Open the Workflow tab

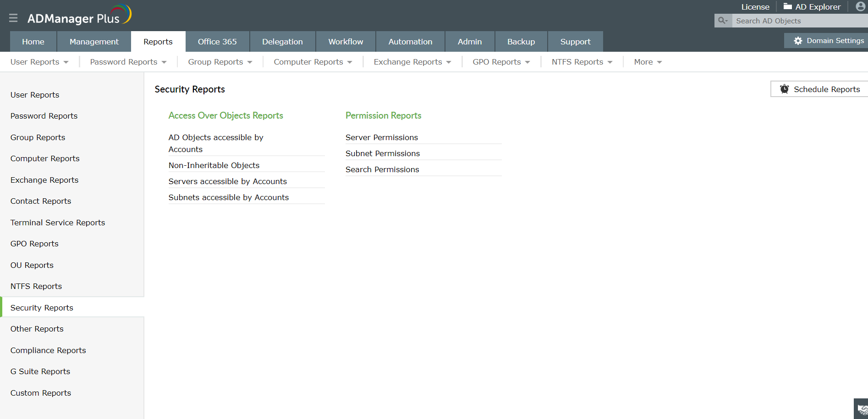tap(345, 41)
